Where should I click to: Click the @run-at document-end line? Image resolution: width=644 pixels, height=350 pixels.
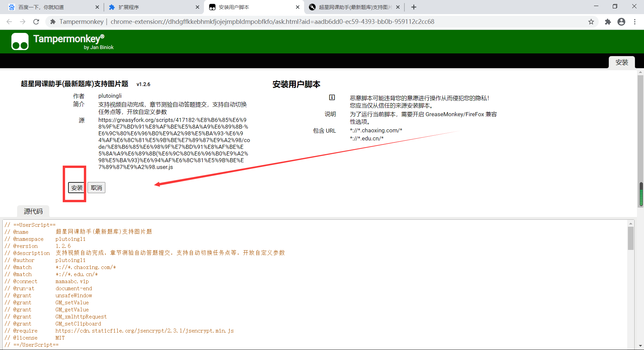(x=48, y=289)
